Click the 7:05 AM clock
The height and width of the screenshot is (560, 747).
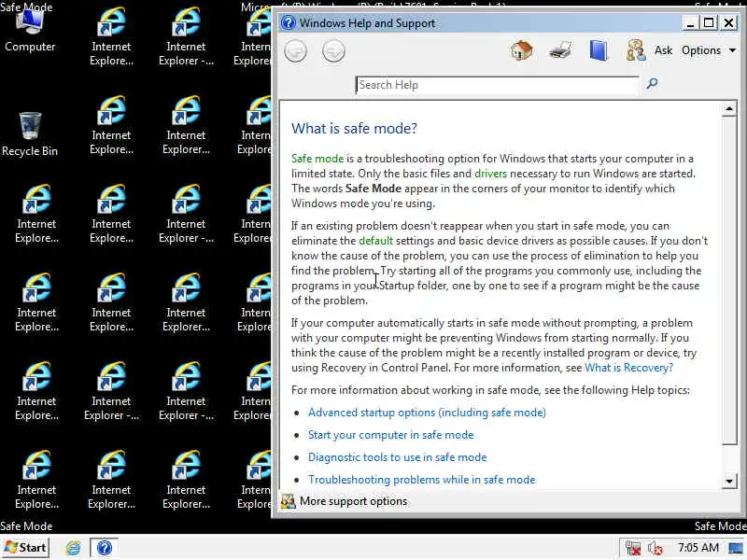click(698, 548)
